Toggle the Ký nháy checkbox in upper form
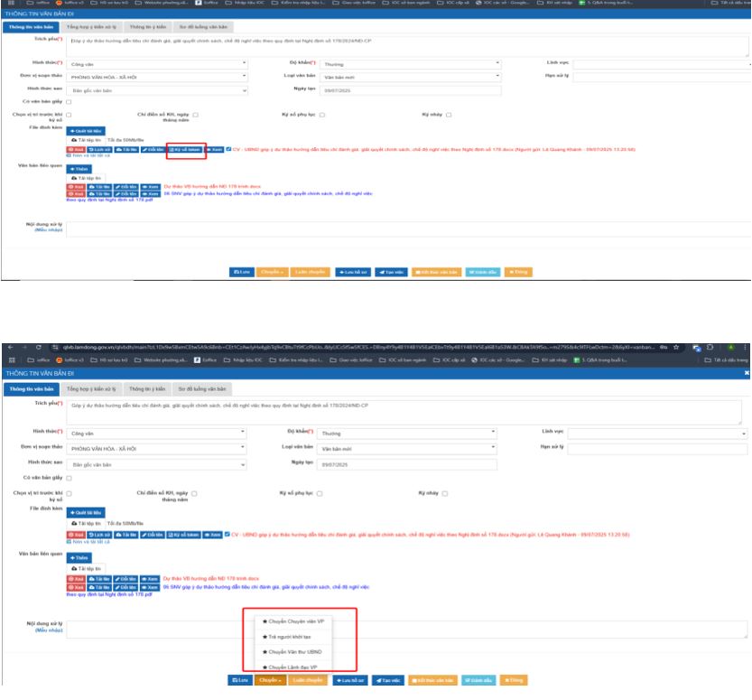Viewport: 752px width, 700px height. click(x=447, y=115)
